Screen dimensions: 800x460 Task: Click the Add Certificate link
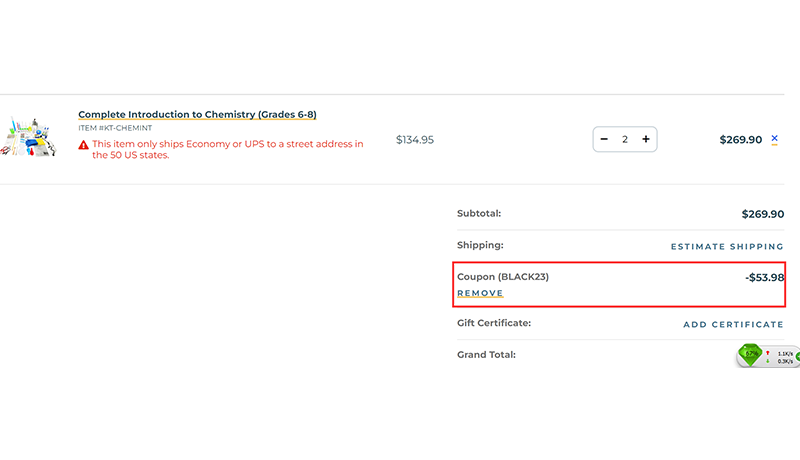coord(733,324)
